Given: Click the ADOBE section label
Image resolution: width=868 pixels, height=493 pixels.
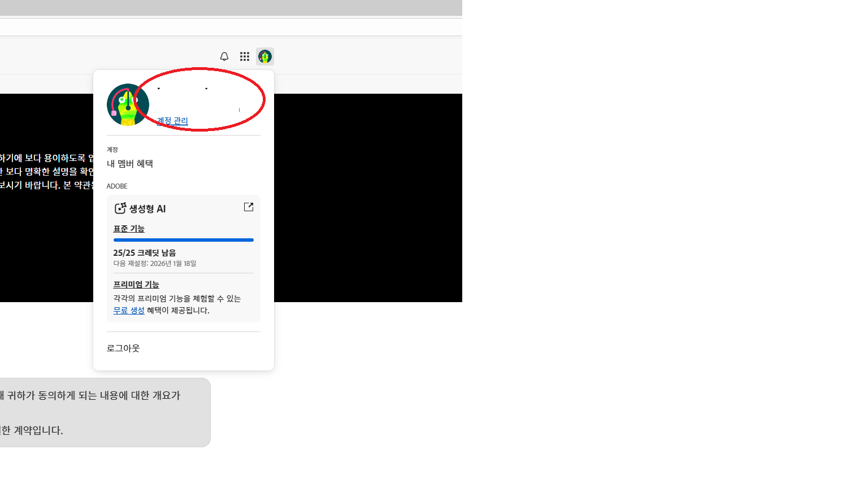Looking at the screenshot, I should pos(117,186).
